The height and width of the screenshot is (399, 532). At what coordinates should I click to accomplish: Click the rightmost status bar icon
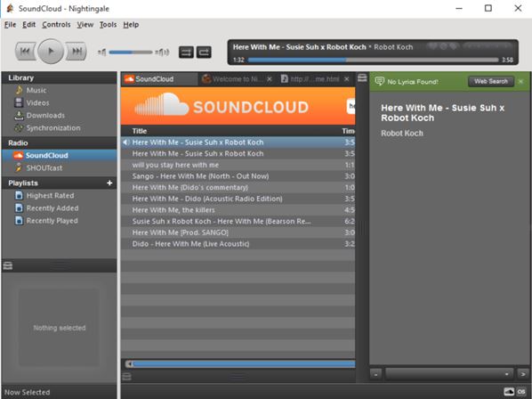point(521,392)
